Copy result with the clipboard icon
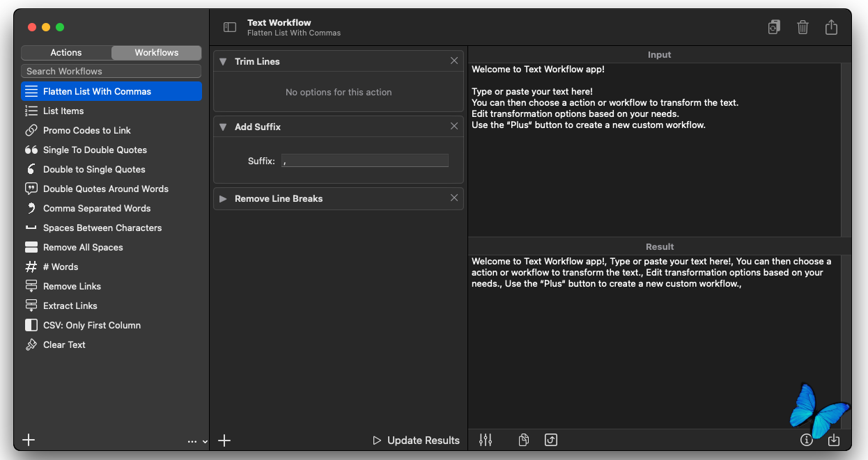868x460 pixels. point(524,440)
